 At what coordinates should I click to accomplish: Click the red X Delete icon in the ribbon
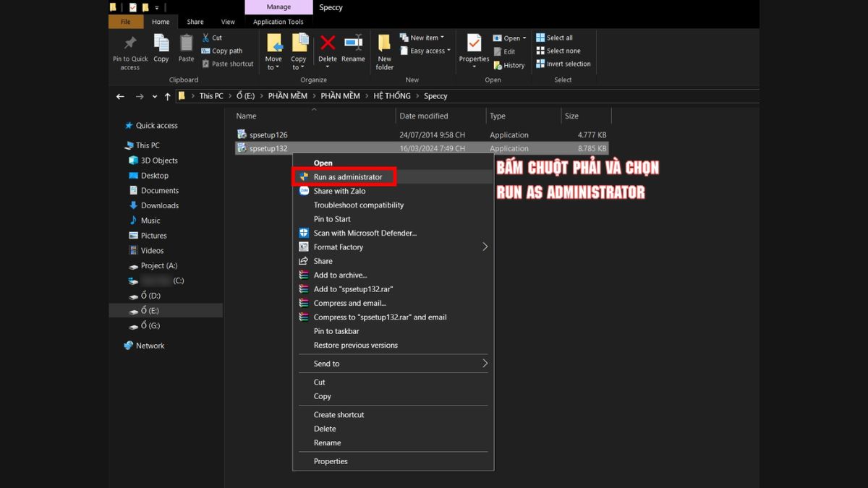328,43
